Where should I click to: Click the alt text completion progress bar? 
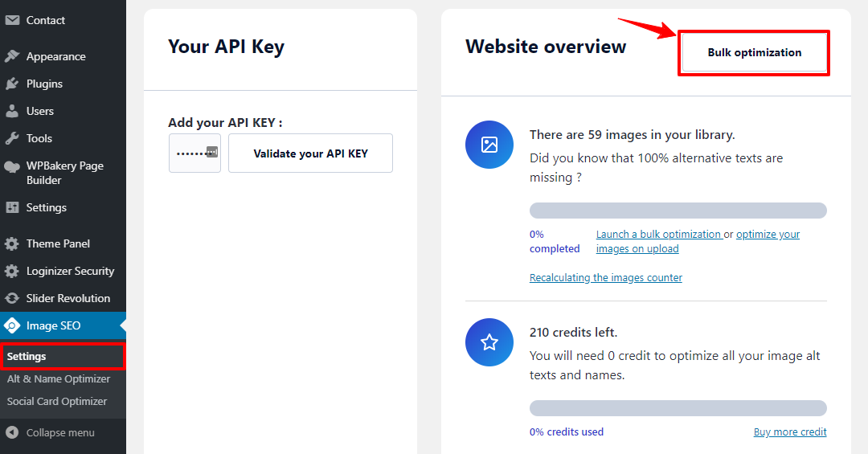678,211
